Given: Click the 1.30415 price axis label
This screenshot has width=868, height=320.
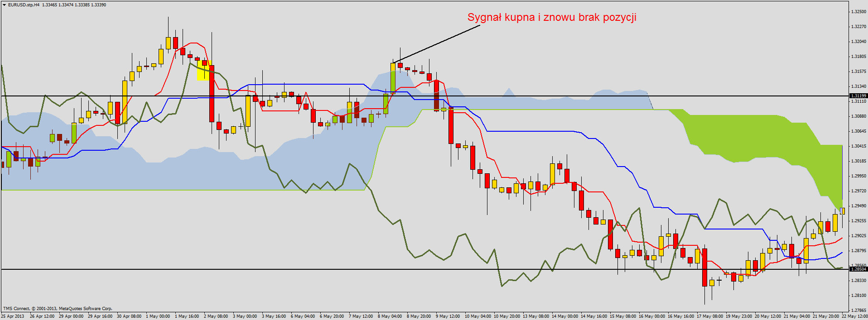Looking at the screenshot, I should (858, 146).
